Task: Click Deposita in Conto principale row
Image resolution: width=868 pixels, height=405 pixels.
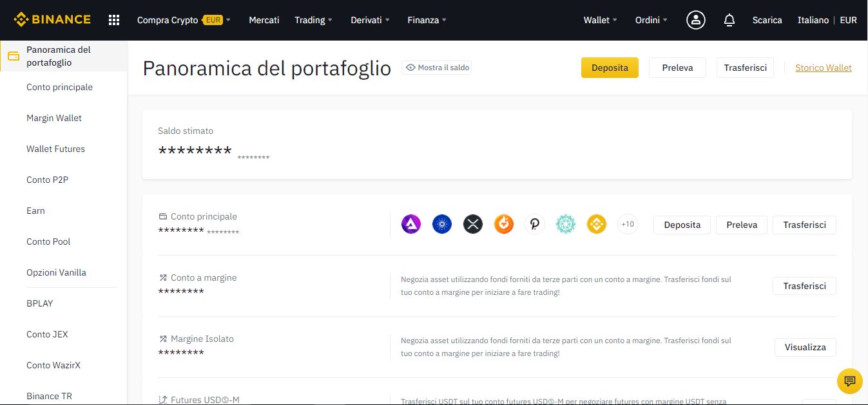Action: click(682, 225)
